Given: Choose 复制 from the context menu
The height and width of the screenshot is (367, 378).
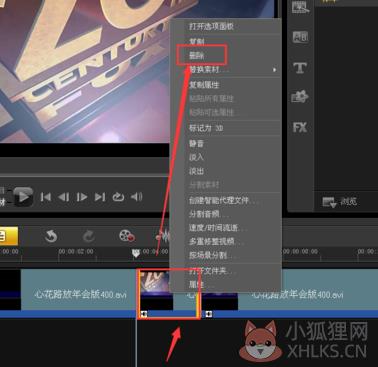Looking at the screenshot, I should [x=197, y=42].
